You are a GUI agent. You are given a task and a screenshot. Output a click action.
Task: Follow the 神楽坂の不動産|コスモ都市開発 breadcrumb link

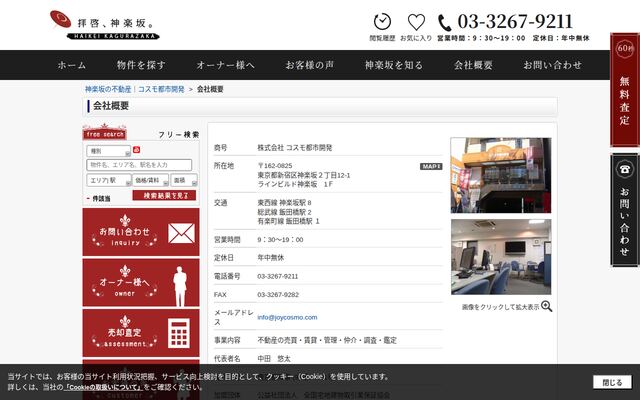135,89
